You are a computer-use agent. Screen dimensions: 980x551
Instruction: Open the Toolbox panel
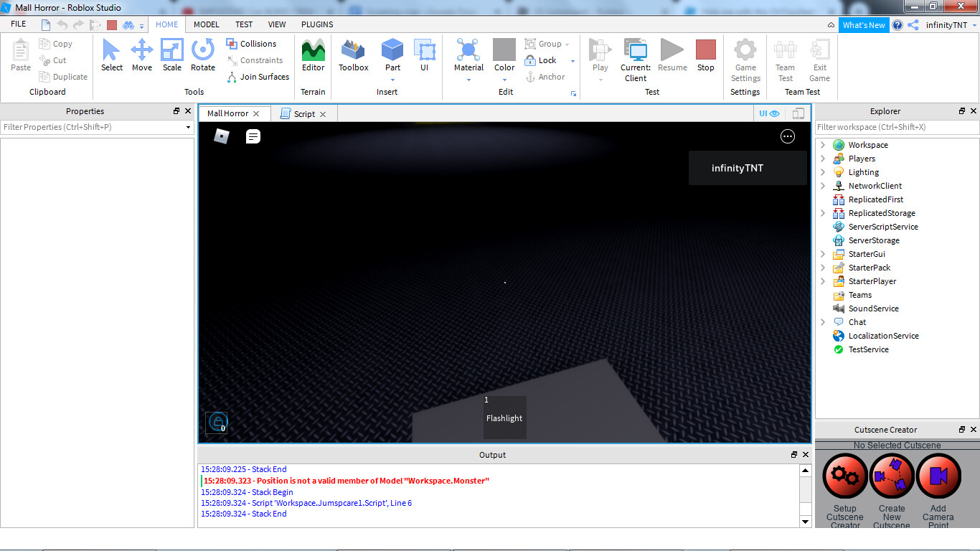pyautogui.click(x=353, y=55)
